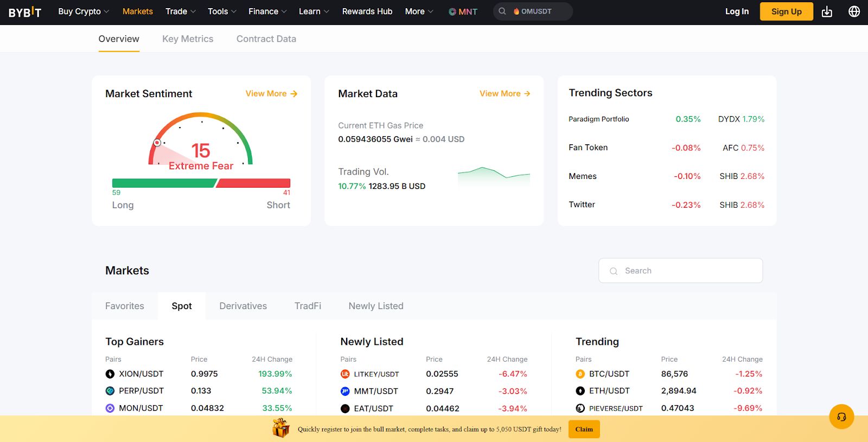Click the search magnifier in header
868x442 pixels.
(502, 11)
